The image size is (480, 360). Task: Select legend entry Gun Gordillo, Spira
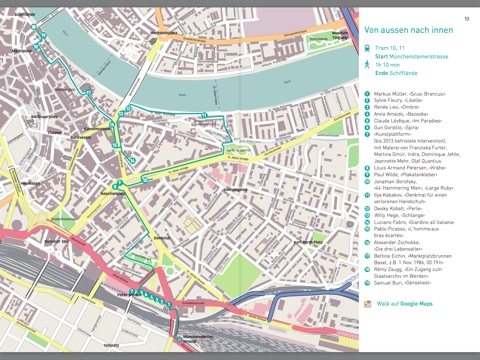tap(392, 127)
